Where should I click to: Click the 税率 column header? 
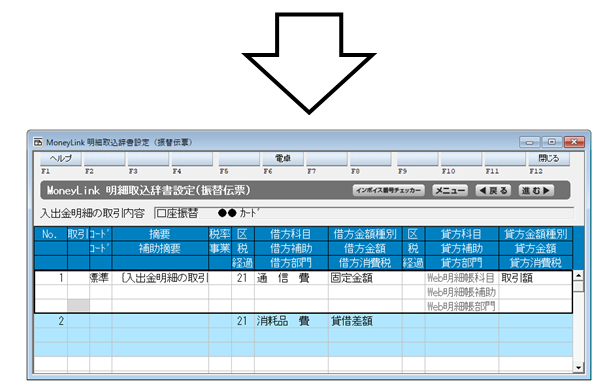coord(220,234)
